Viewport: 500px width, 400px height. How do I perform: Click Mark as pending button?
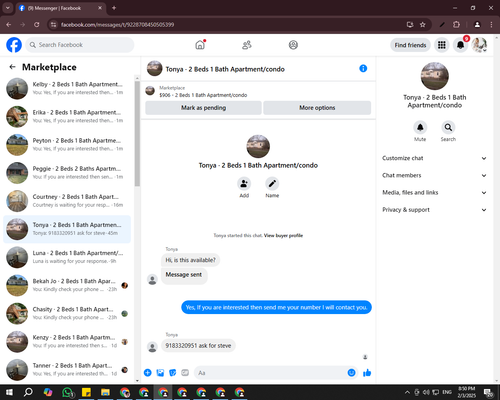203,108
